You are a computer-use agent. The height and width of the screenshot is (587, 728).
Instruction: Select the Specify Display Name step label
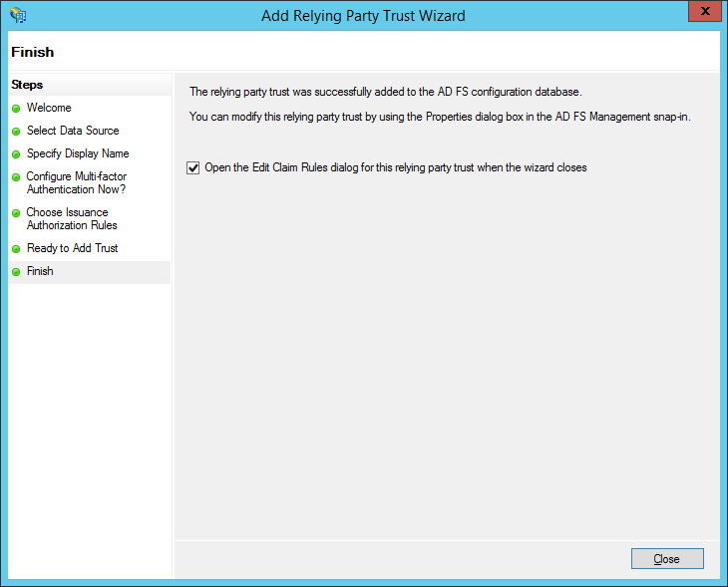[x=78, y=153]
